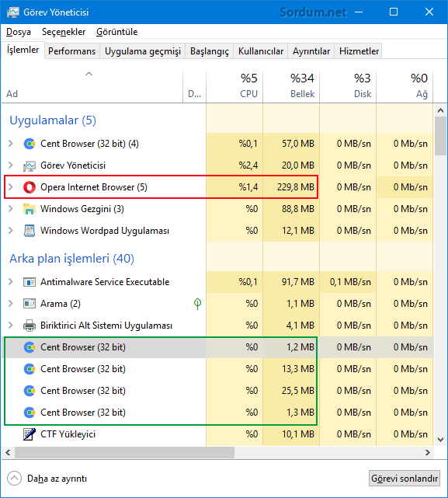The height and width of the screenshot is (498, 448).
Task: Open the Kullanıcılar tab
Action: 261,51
